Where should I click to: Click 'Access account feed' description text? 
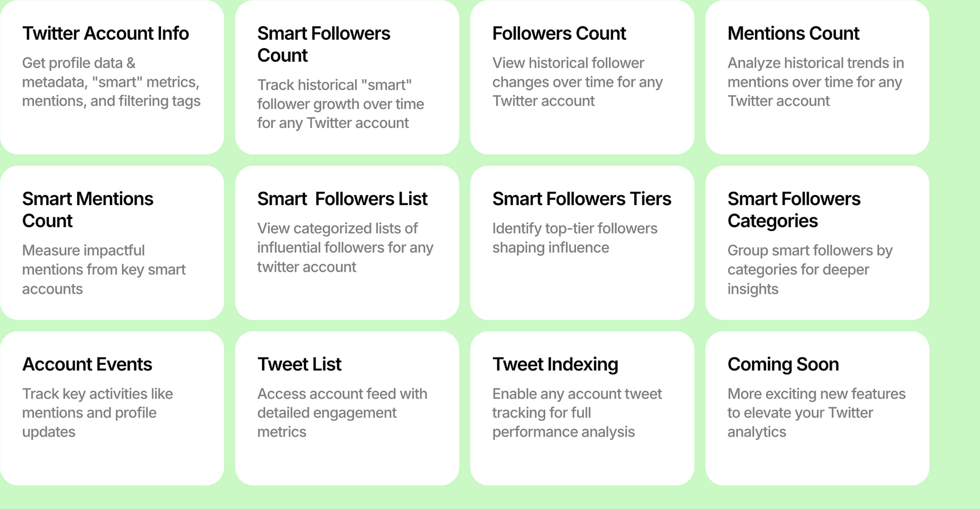pos(342,413)
